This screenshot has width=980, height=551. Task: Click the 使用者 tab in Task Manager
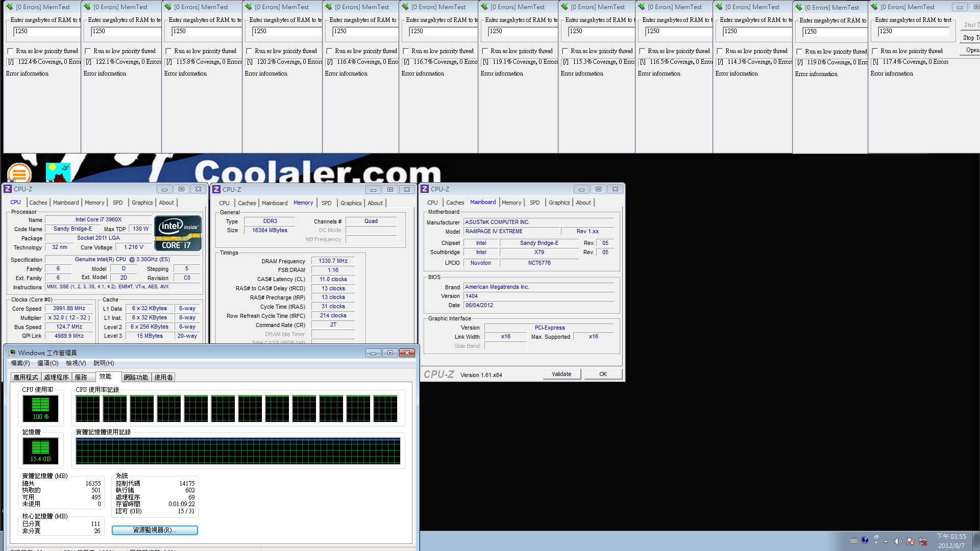pyautogui.click(x=164, y=377)
